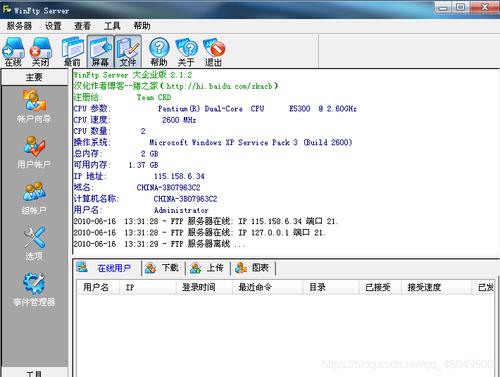Screen dimensions: 500x377
Task: Switch to the 下载 (download) tab
Action: pos(163,268)
